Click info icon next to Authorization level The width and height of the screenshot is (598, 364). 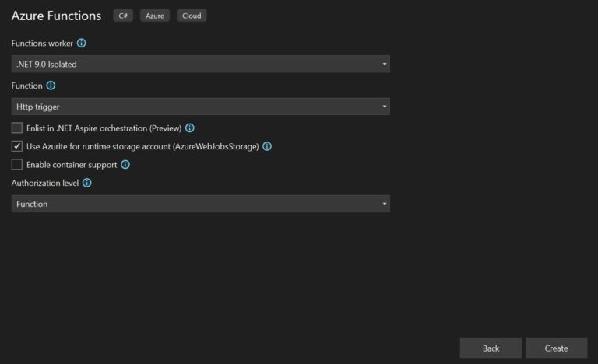point(87,183)
